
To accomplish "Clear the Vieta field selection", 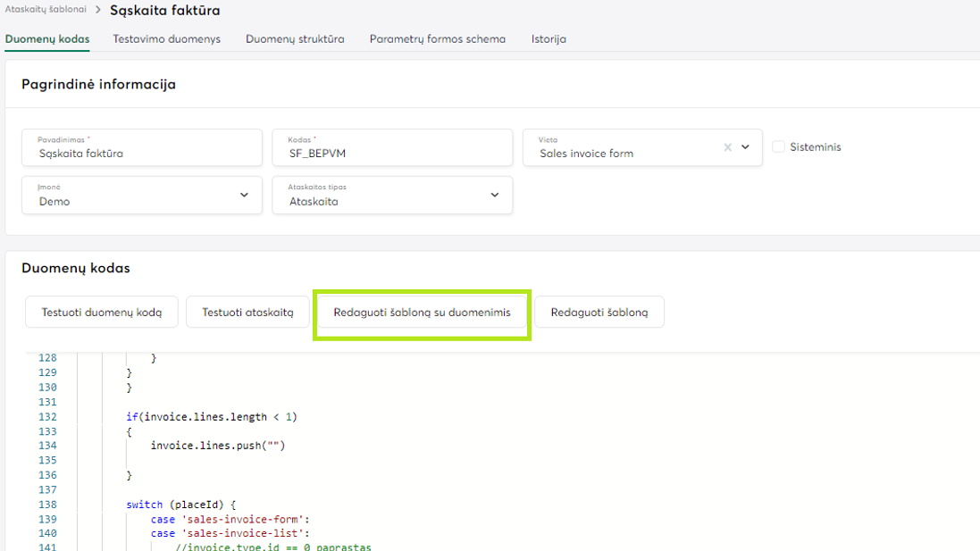I will coord(727,147).
